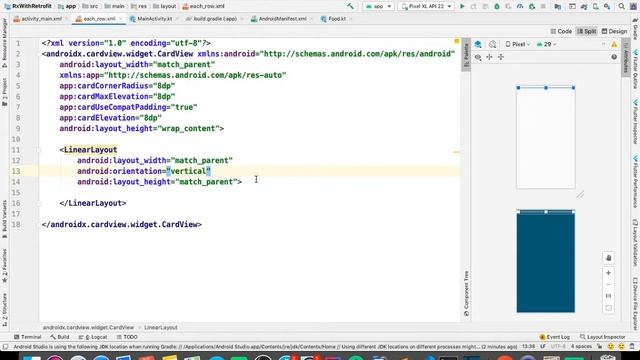Click the 1:1 zoom to 100% button
This screenshot has width=640, height=360.
click(x=608, y=296)
